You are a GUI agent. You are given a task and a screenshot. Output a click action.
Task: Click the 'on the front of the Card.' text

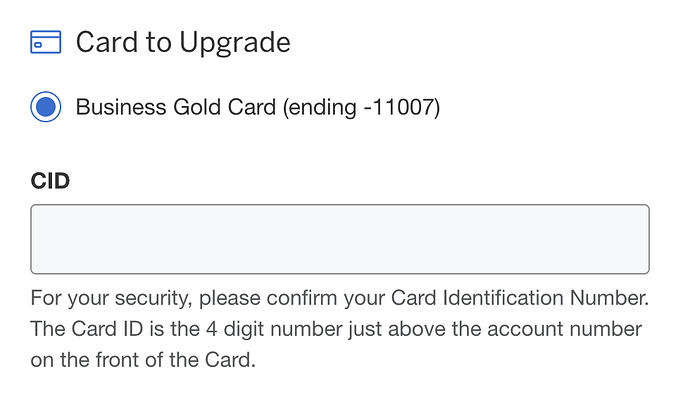point(143,360)
